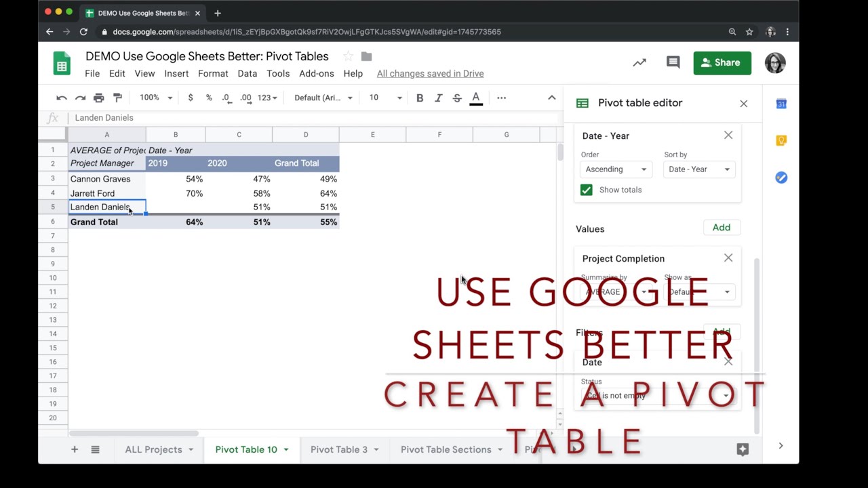Switch to the Pivot Table 3 sheet tab
The width and height of the screenshot is (868, 488).
[x=339, y=449]
